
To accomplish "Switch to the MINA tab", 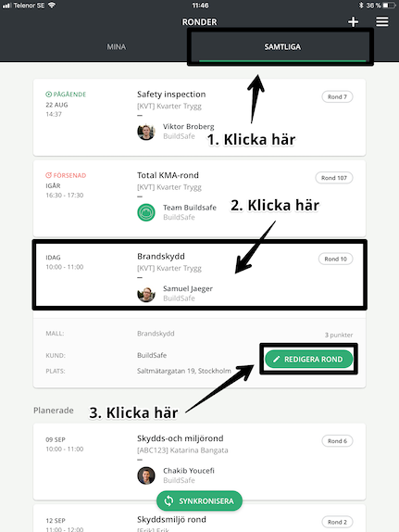I will (x=117, y=47).
